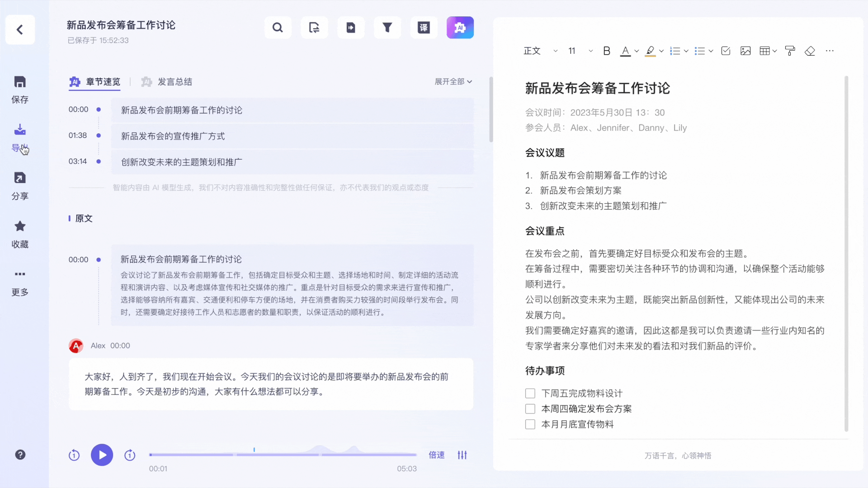Viewport: 868px width, 488px height.
Task: Select the translate (译) tool
Action: point(424,28)
